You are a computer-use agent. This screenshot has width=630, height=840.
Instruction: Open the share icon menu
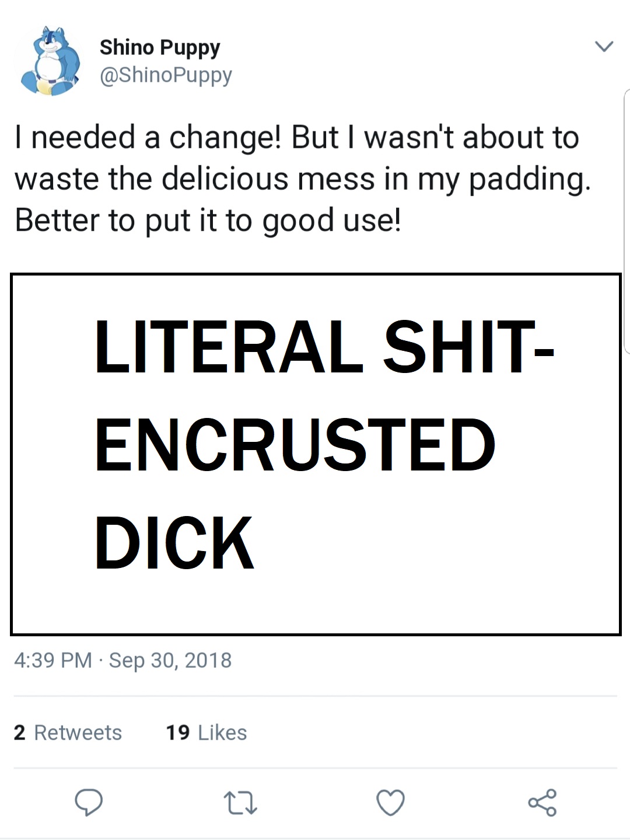click(542, 802)
